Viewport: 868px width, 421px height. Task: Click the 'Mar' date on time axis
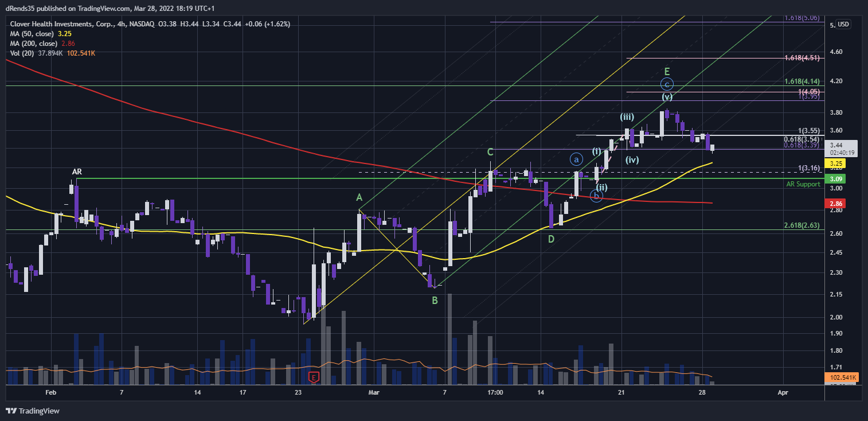(x=374, y=392)
